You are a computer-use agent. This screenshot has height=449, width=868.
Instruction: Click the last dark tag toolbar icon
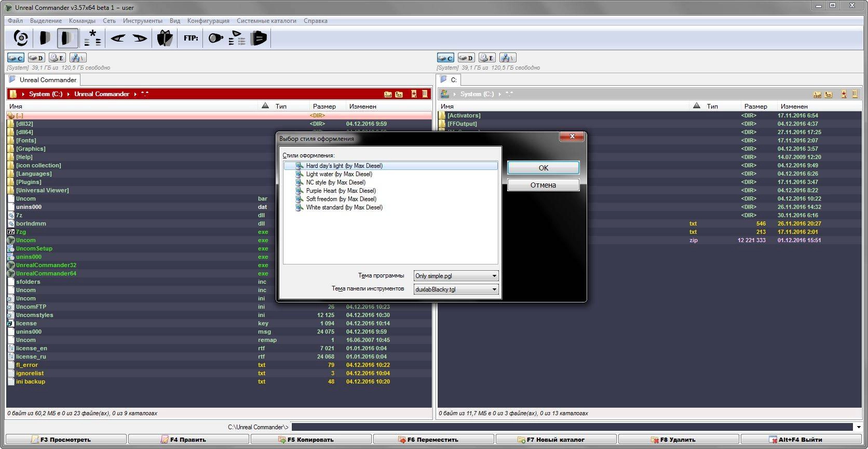(259, 38)
